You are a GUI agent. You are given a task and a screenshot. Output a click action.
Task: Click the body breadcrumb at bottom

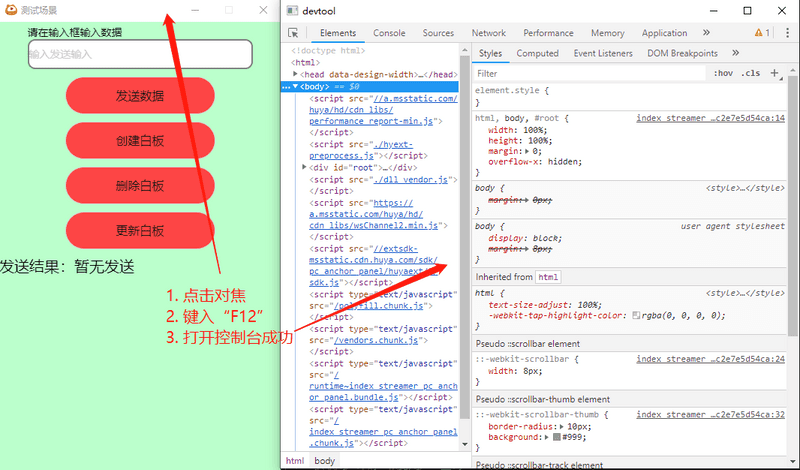(x=324, y=461)
